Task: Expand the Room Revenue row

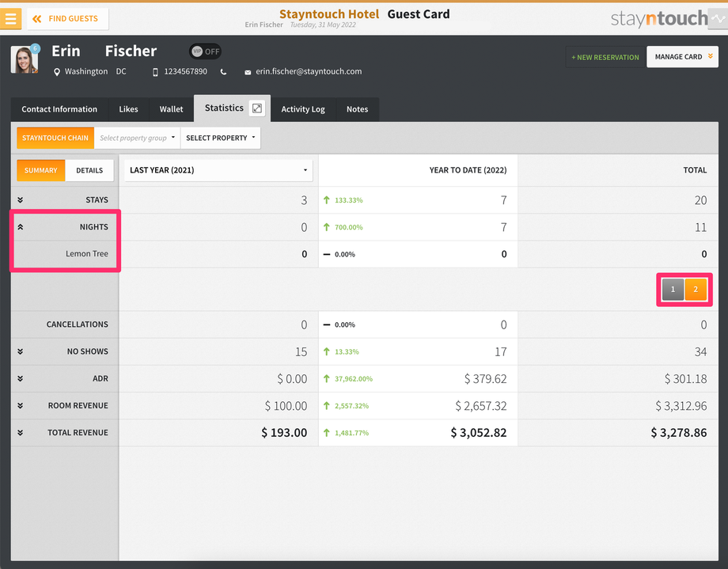Action: point(21,405)
